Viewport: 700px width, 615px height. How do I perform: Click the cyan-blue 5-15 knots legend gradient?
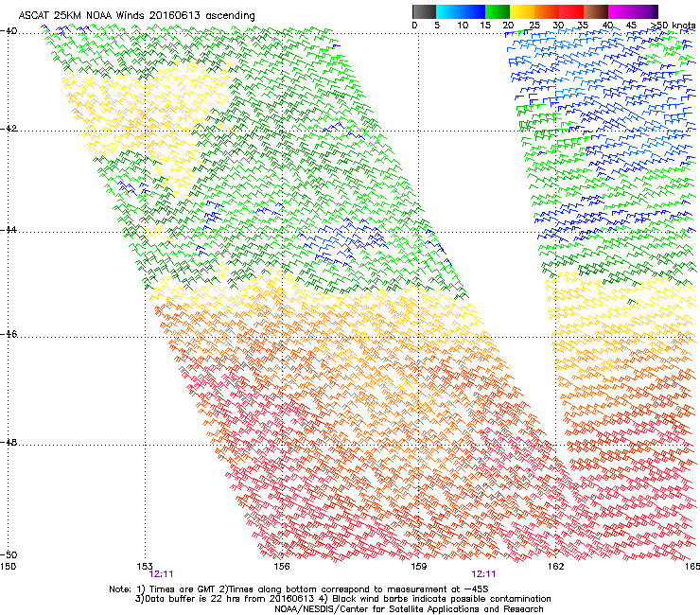tap(461, 11)
